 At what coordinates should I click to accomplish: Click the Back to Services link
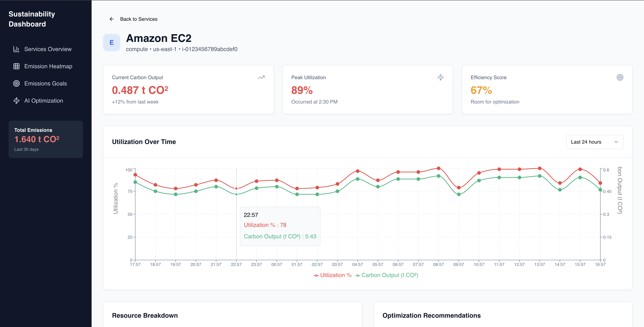[x=139, y=19]
